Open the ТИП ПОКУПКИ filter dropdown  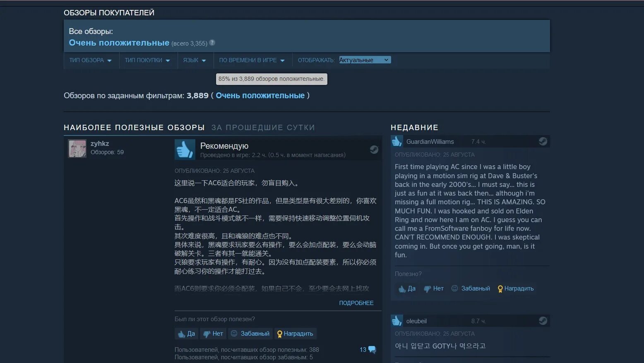(147, 60)
